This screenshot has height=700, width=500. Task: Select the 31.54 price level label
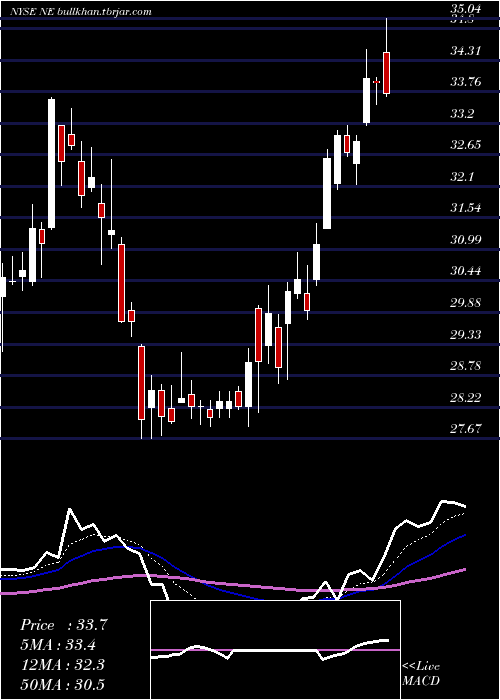click(x=466, y=208)
